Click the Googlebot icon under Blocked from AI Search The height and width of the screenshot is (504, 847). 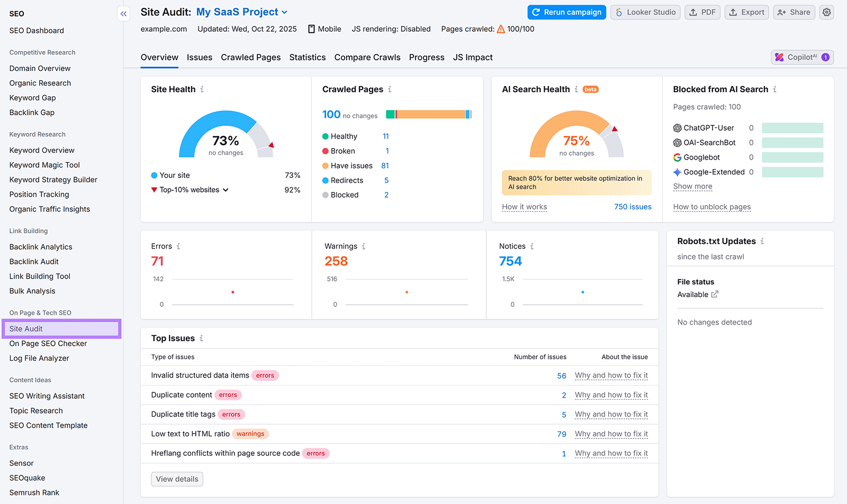(x=677, y=157)
